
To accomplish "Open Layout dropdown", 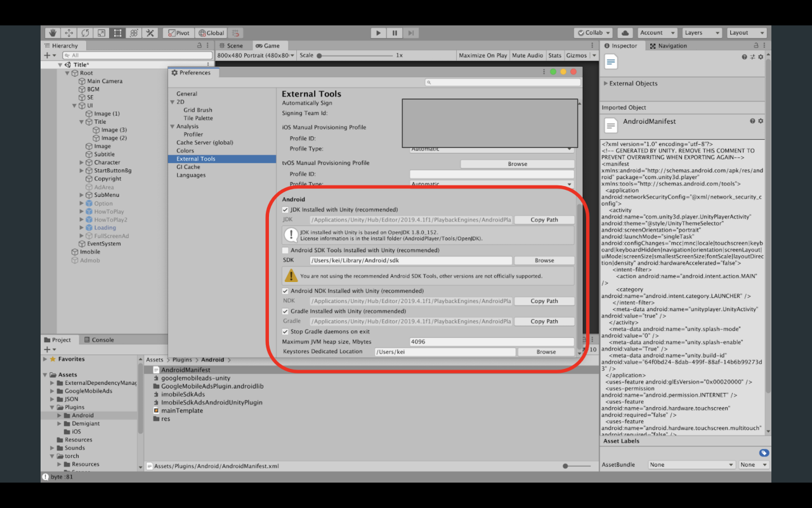I will pos(746,33).
